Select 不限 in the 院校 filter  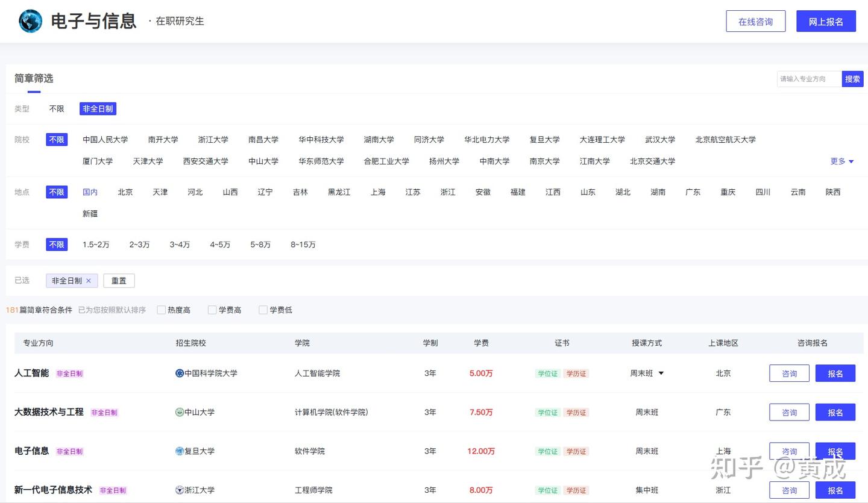click(x=57, y=140)
